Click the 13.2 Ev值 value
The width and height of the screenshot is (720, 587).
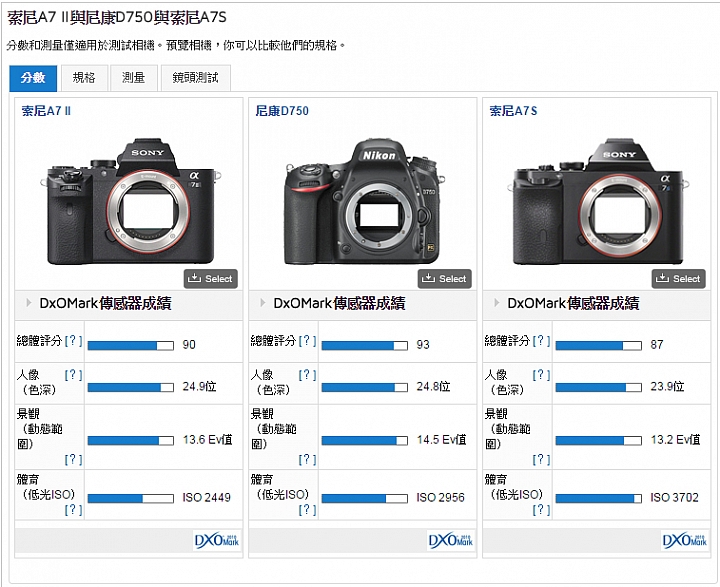click(675, 440)
